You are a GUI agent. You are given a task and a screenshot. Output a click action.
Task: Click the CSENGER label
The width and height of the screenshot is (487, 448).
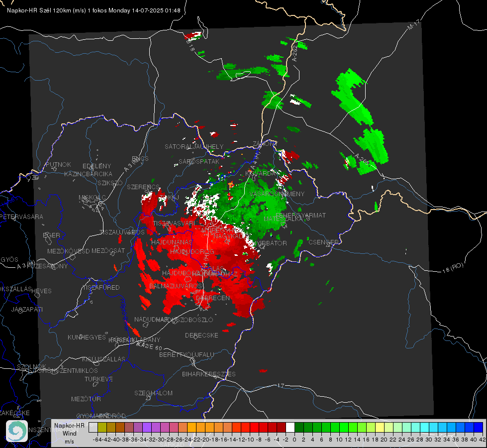point(323,242)
